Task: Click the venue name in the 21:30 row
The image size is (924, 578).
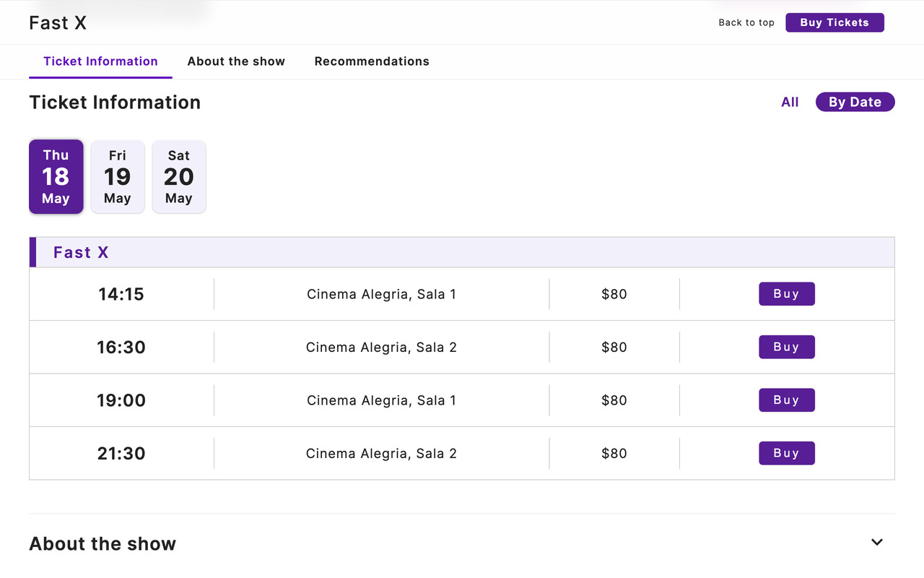Action: (381, 453)
